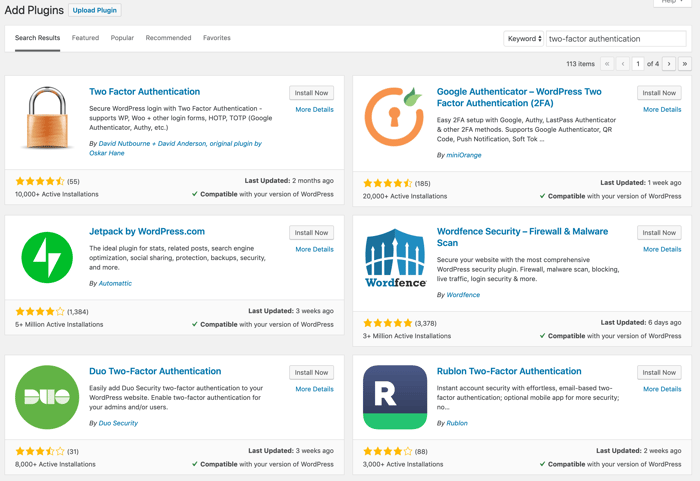
Task: Open More Details for Duo Two-Factor
Action: click(x=314, y=389)
